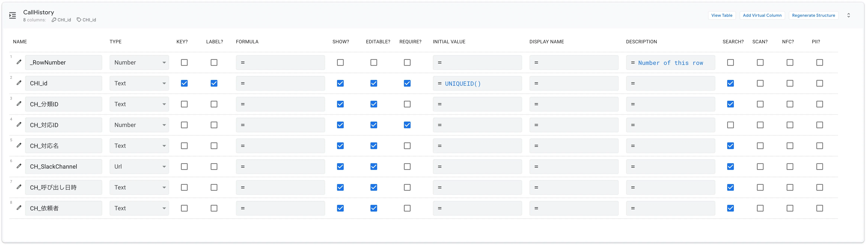The width and height of the screenshot is (868, 245).
Task: Click the CHI_id key label in header
Action: point(61,20)
